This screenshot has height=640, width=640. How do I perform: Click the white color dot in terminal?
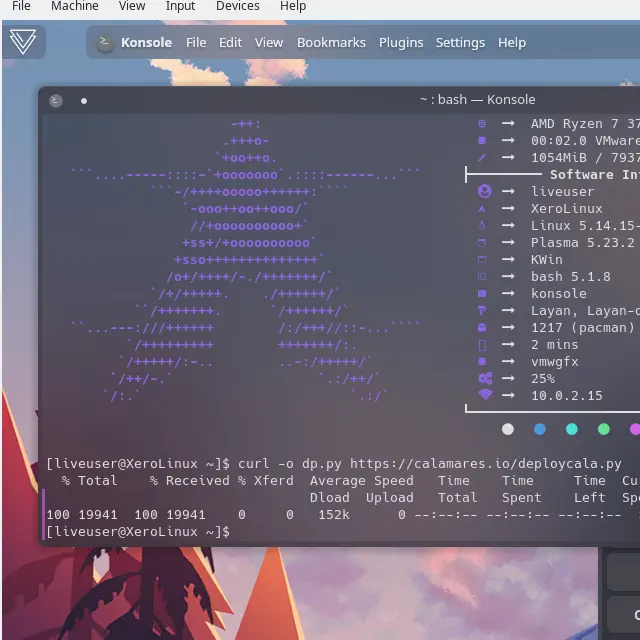click(x=508, y=429)
